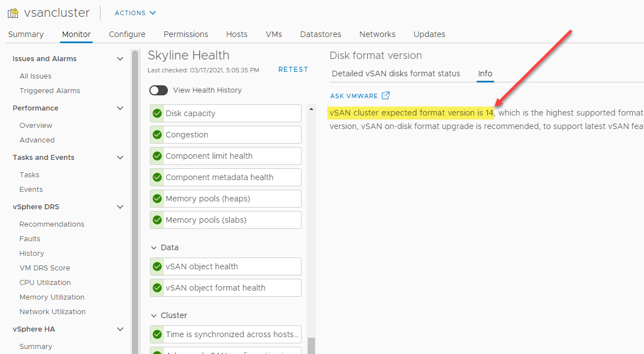
Task: Click the vSAN object health check icon
Action: coord(157,266)
